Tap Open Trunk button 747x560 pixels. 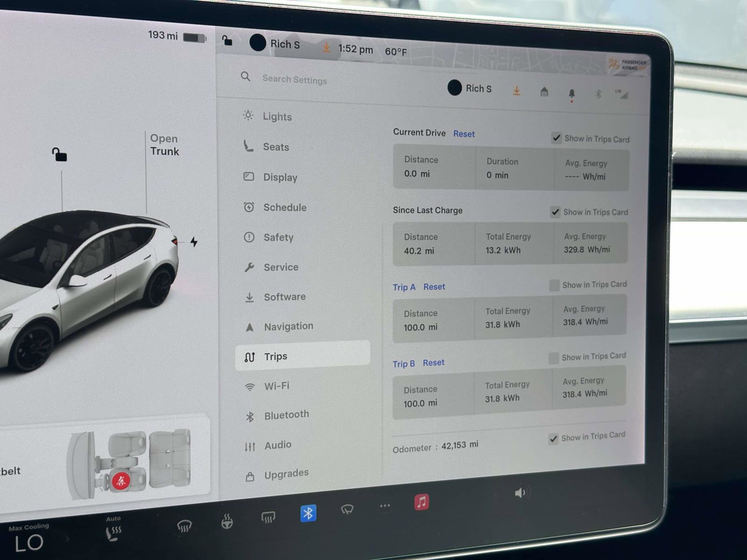(x=164, y=145)
